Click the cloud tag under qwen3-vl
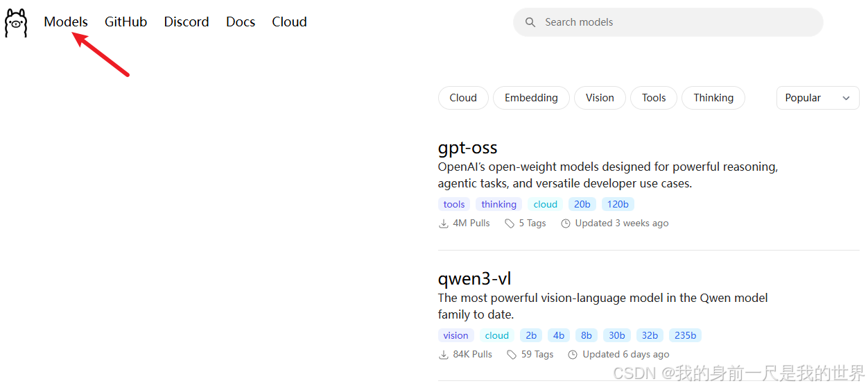Screen dimensions: 868x388 497,335
